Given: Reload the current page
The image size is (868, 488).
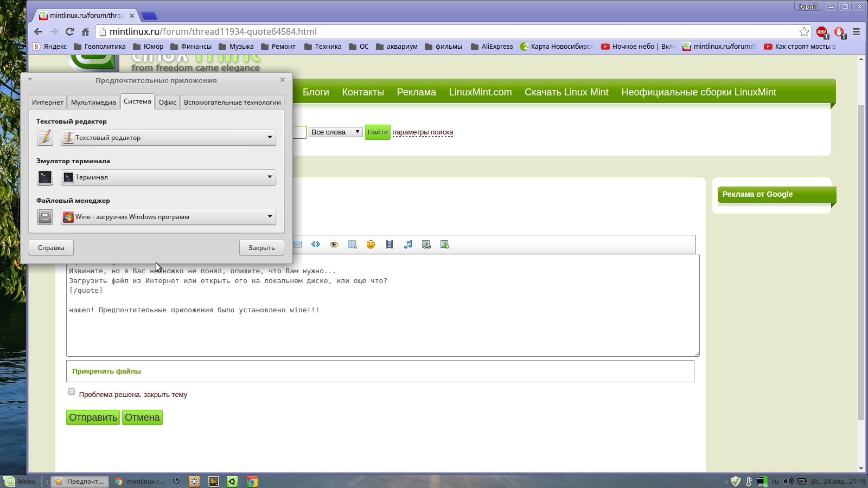Looking at the screenshot, I should coord(69,32).
